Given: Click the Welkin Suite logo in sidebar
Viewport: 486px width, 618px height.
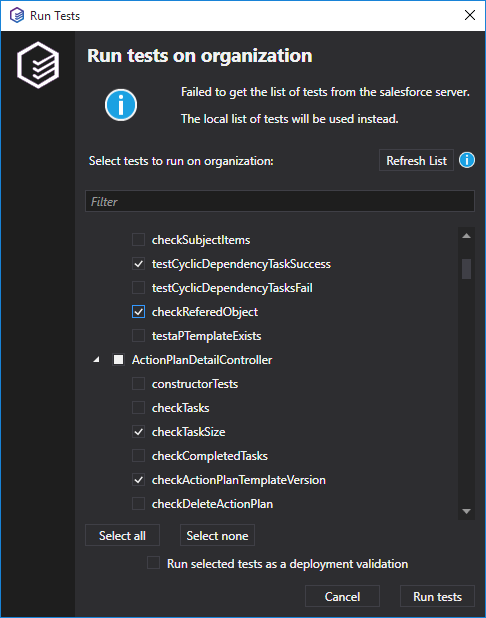Looking at the screenshot, I should [38, 65].
